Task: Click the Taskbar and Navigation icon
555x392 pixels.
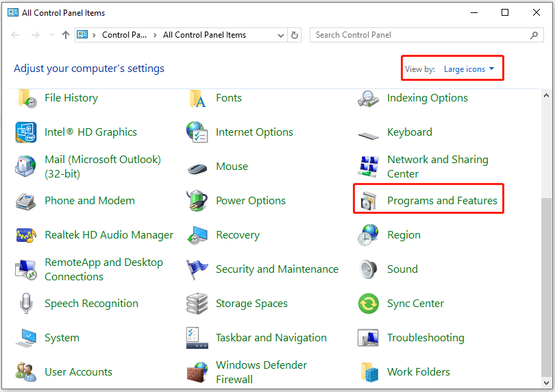Action: click(197, 338)
